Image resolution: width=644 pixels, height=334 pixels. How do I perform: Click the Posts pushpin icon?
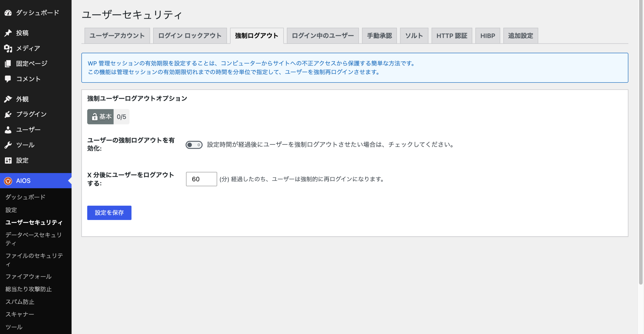[x=8, y=33]
